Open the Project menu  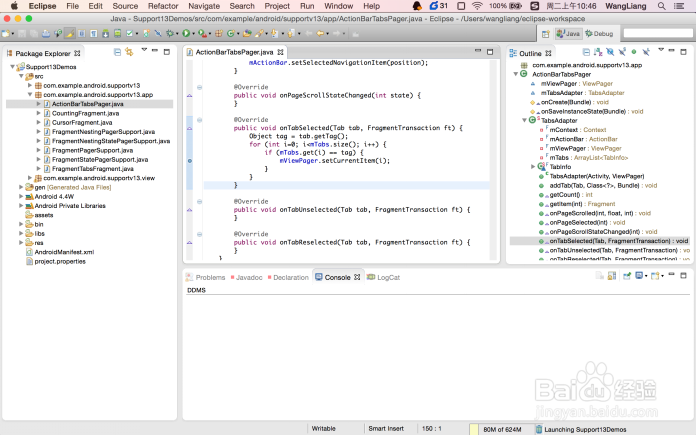coord(277,6)
